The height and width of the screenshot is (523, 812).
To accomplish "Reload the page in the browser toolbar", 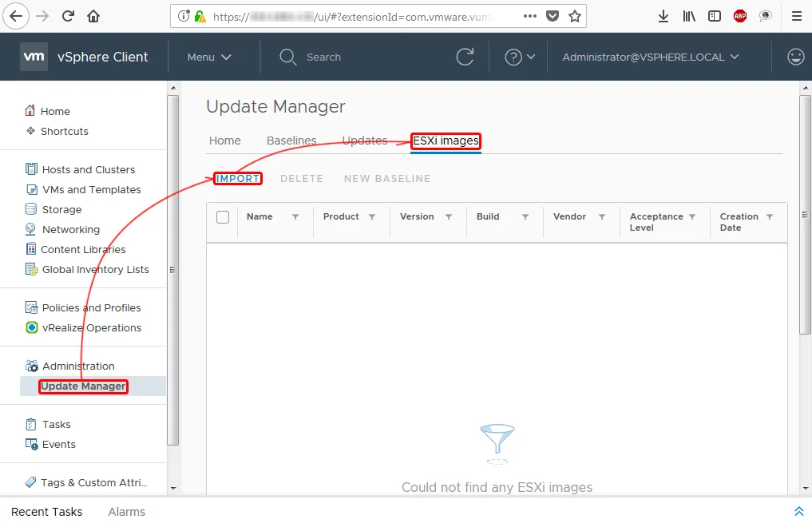I will [68, 16].
